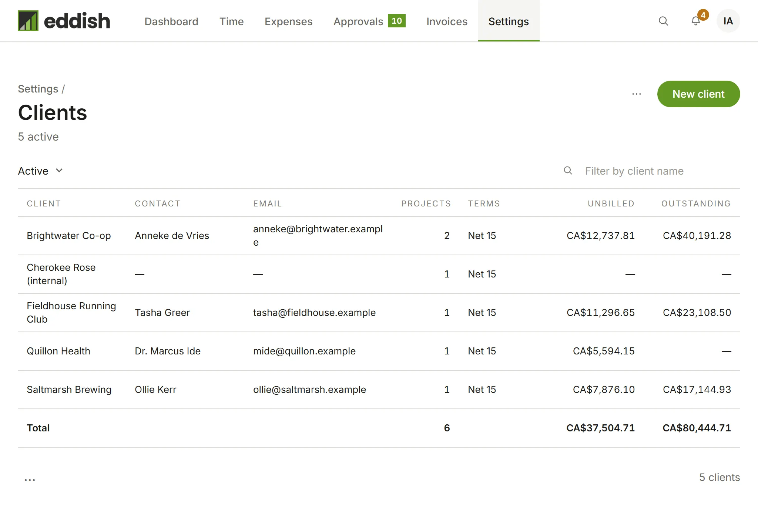Click the filter search magnifier icon
Image resolution: width=758 pixels, height=532 pixels.
[x=568, y=171]
